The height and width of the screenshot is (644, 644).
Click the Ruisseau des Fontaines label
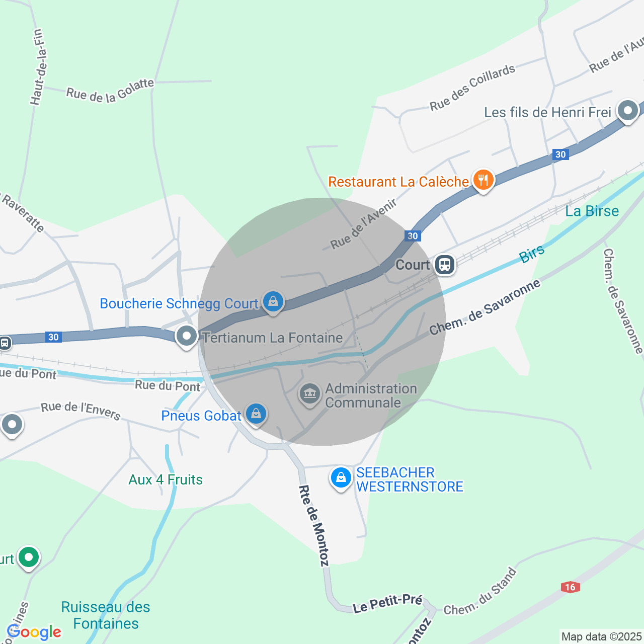pyautogui.click(x=106, y=615)
